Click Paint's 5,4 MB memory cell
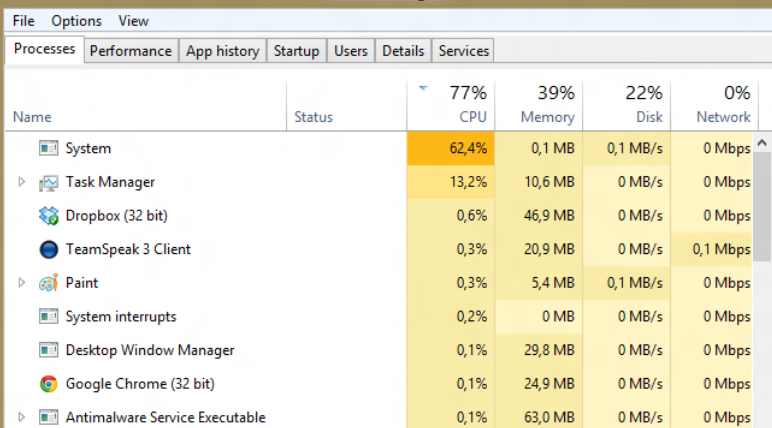This screenshot has width=772, height=428. pos(539,283)
